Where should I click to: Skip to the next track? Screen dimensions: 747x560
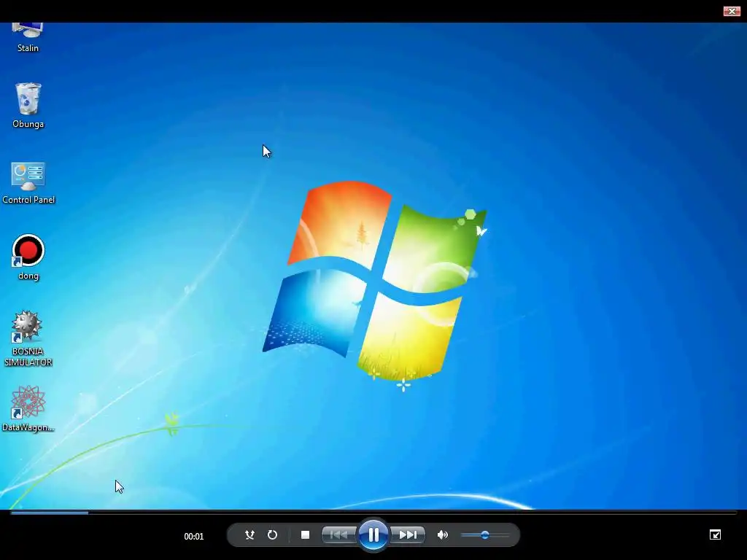click(408, 534)
